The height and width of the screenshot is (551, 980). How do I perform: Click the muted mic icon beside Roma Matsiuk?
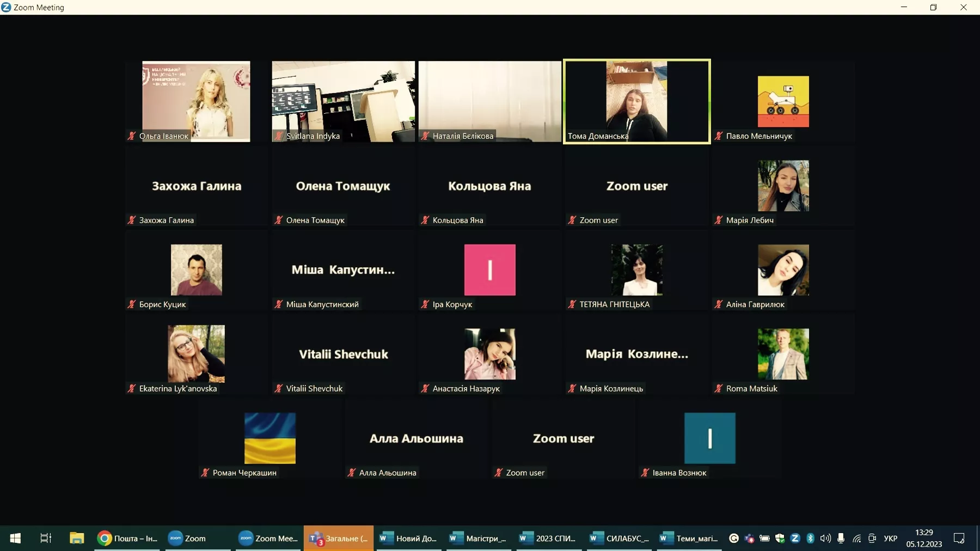pos(719,389)
